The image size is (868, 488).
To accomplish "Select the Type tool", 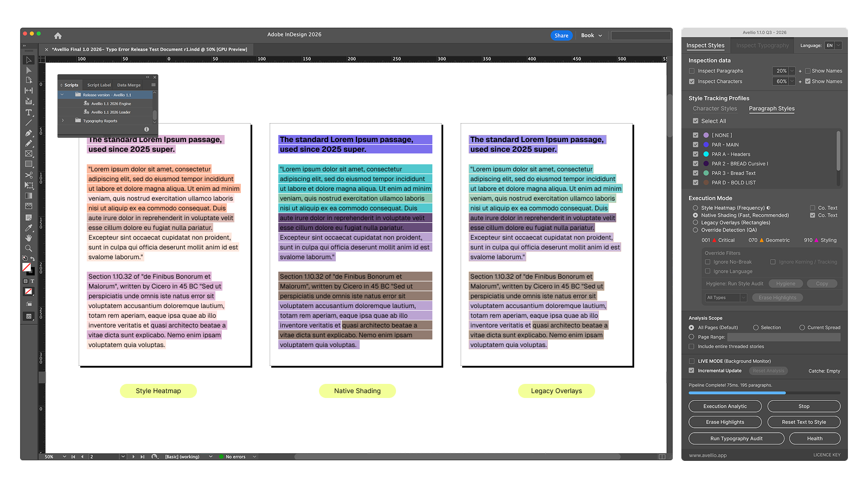I will [x=29, y=112].
